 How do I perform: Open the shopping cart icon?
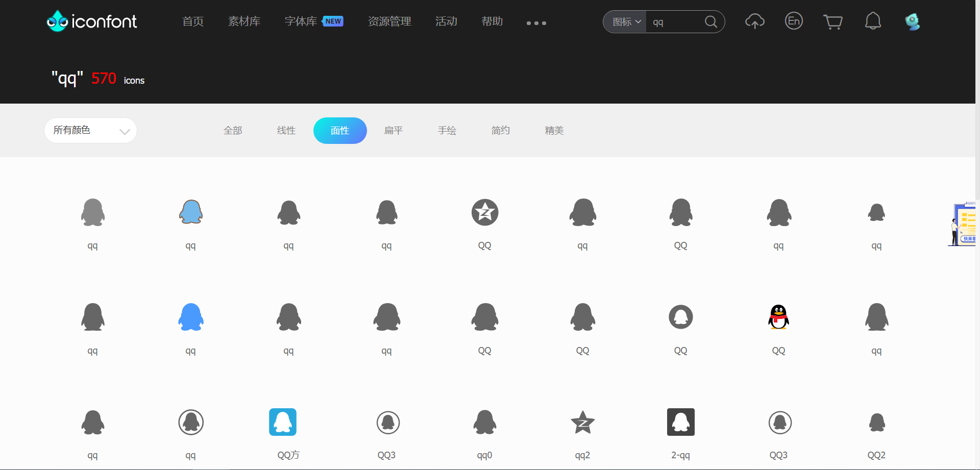tap(833, 22)
